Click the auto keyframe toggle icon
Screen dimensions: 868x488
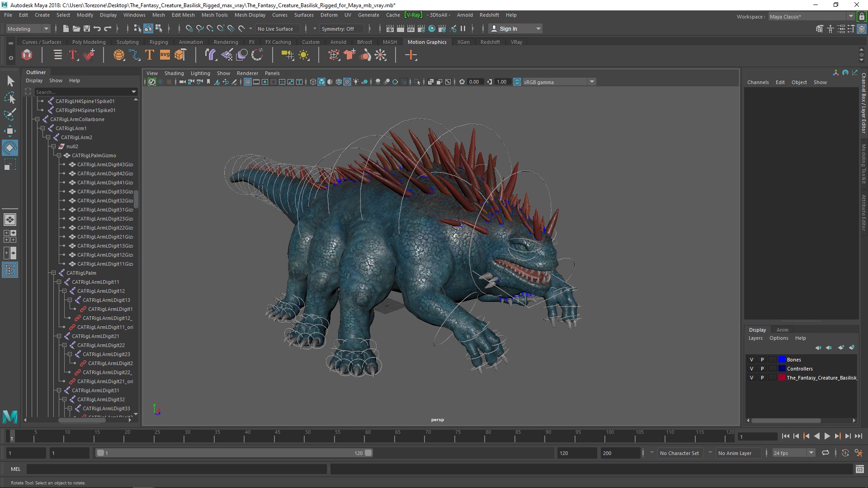point(845,453)
